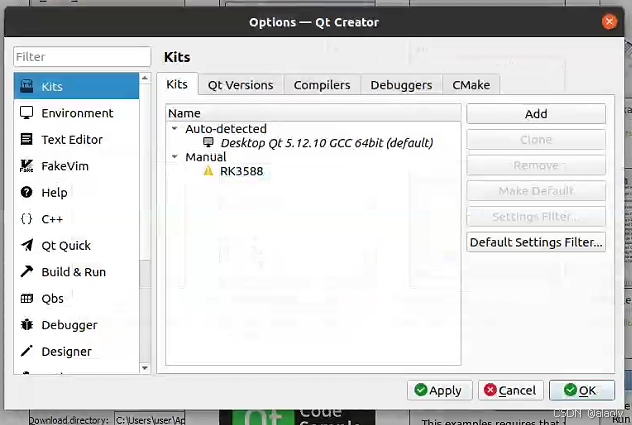Open the C++ braces icon
The height and width of the screenshot is (425, 632).
pos(27,219)
